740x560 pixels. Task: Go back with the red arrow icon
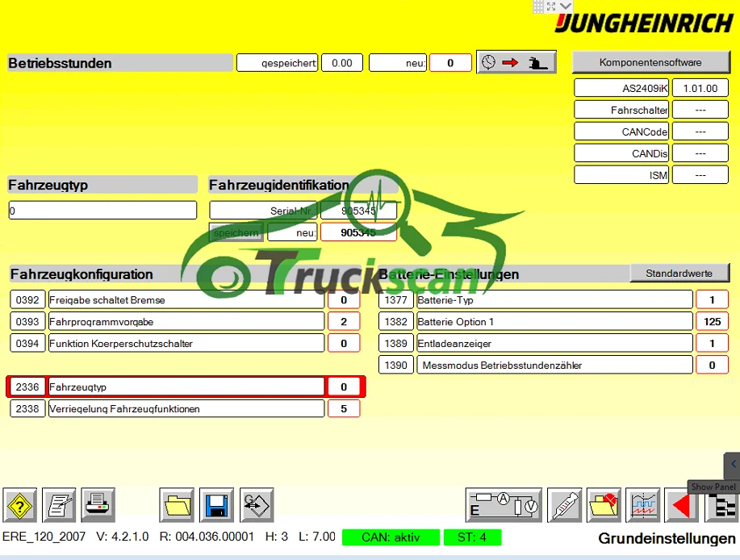681,505
